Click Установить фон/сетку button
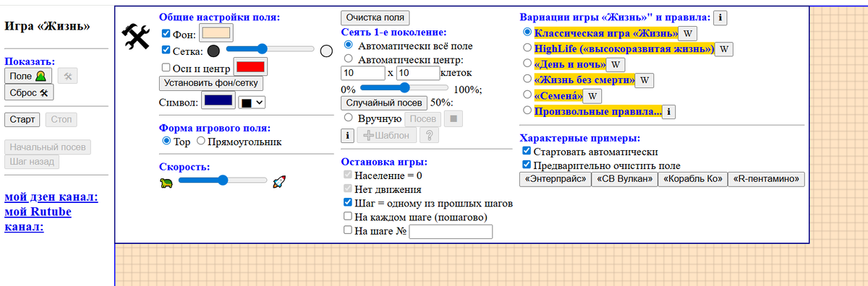Viewport: 868px width, 286px height. 211,83
